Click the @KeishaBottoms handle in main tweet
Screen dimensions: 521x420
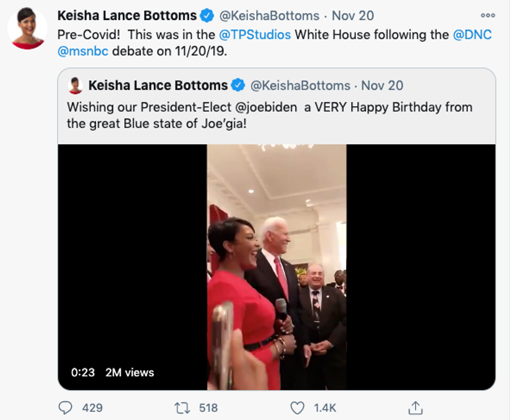[x=270, y=15]
